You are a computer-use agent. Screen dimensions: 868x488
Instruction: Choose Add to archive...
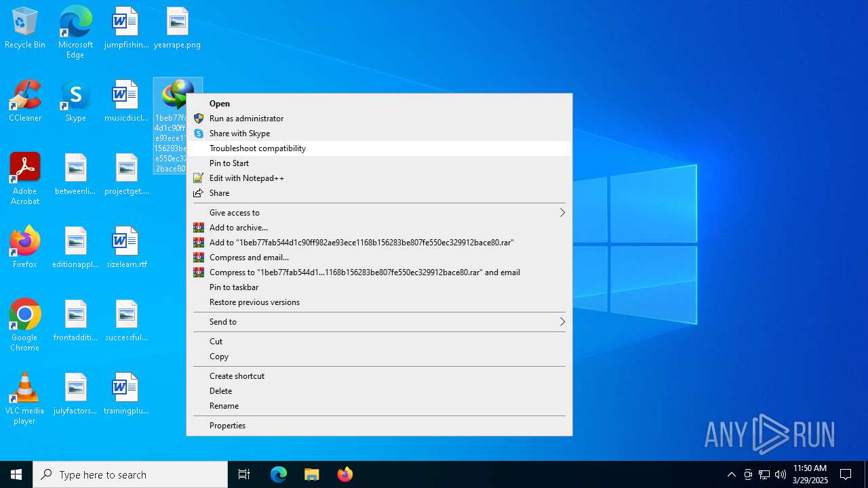pos(379,228)
